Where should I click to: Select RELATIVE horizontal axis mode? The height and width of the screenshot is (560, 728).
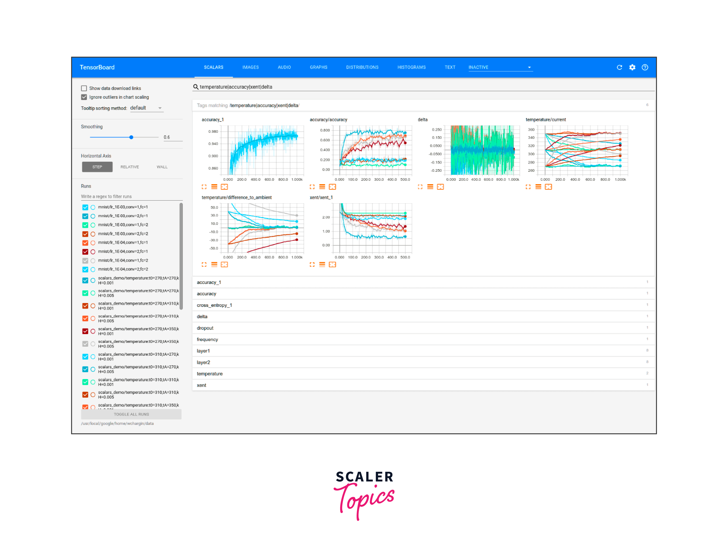click(x=130, y=167)
